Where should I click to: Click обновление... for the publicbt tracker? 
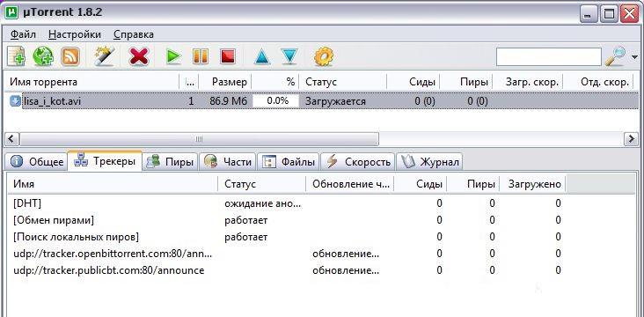click(346, 270)
